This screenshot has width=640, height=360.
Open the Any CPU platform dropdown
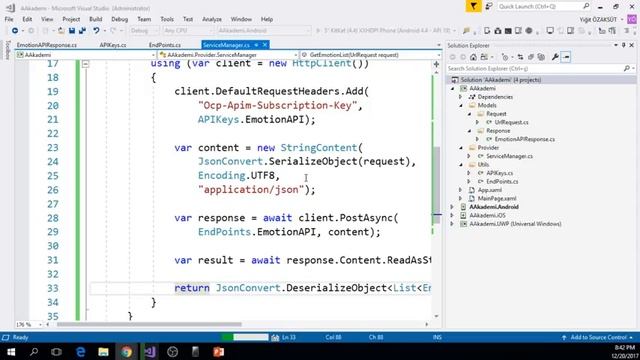coord(188,31)
